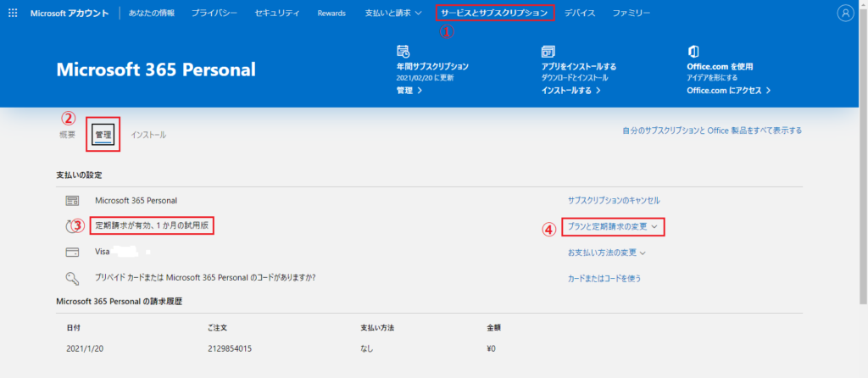Expand the お支払い方法の変更 dropdown
The width and height of the screenshot is (868, 378).
607,253
